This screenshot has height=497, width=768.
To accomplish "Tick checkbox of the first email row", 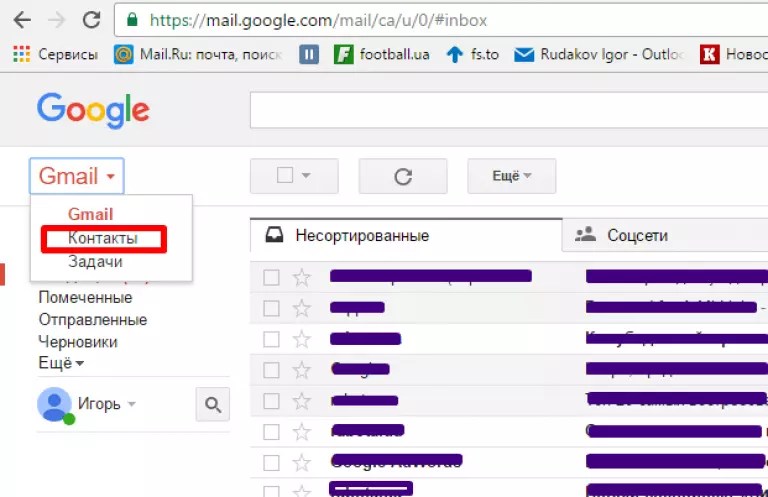I will tap(271, 278).
